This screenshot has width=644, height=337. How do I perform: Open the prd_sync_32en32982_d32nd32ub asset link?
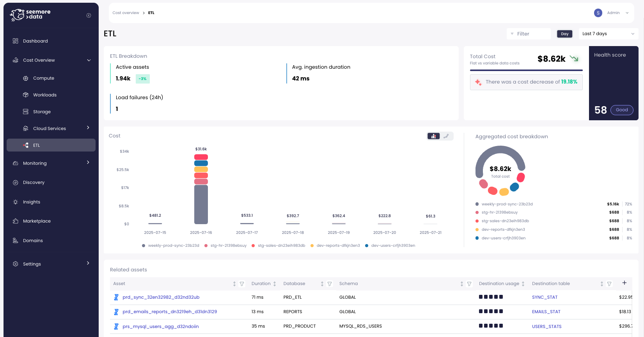pyautogui.click(x=161, y=297)
